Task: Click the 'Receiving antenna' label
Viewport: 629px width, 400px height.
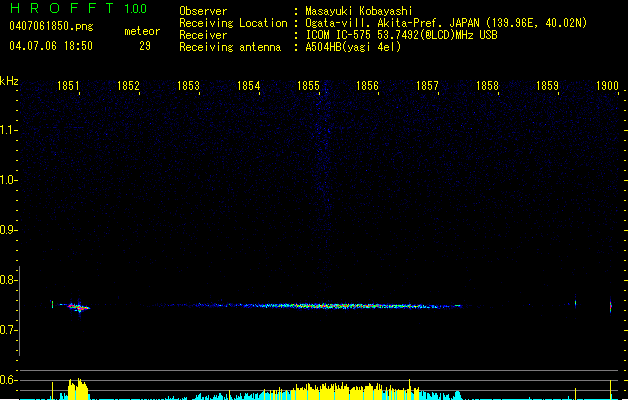Action: coord(230,47)
